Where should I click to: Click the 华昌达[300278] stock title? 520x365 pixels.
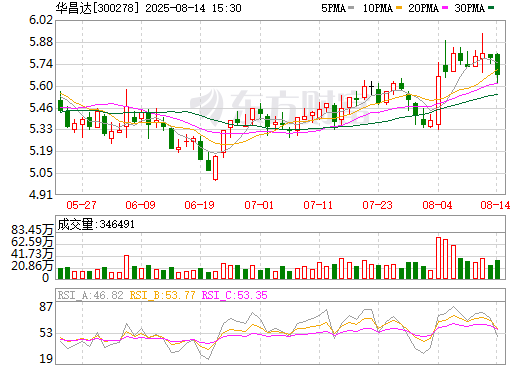[97, 8]
